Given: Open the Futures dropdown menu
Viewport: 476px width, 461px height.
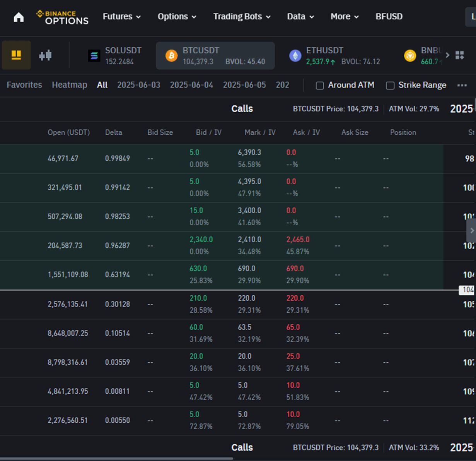Looking at the screenshot, I should tap(122, 17).
